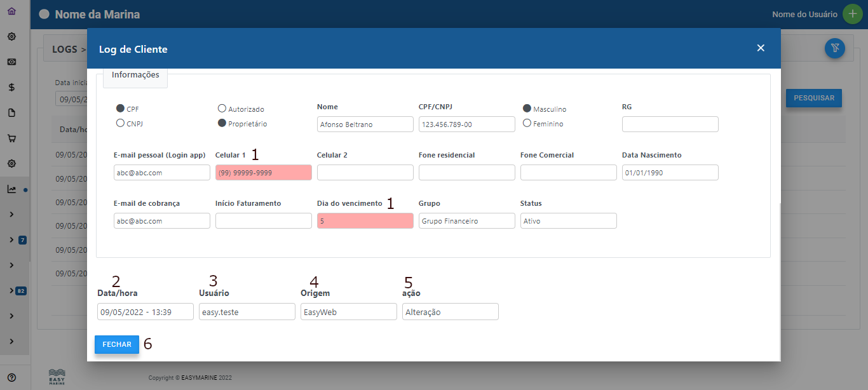
Task: Click the home icon in sidebar
Action: (x=11, y=11)
